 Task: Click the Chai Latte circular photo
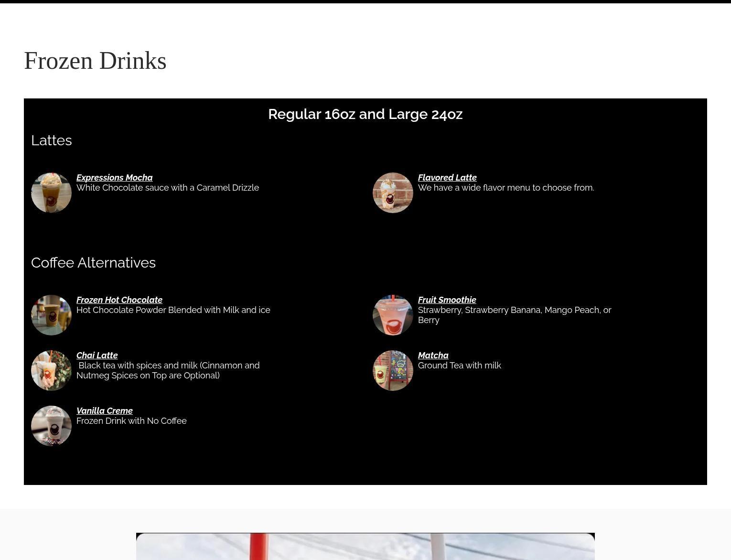(51, 370)
